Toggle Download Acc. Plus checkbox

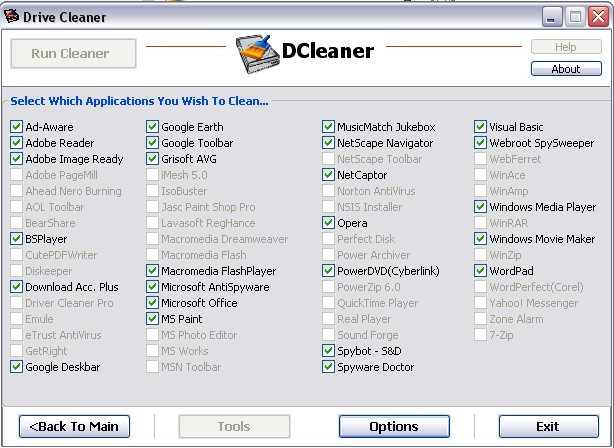coord(16,287)
